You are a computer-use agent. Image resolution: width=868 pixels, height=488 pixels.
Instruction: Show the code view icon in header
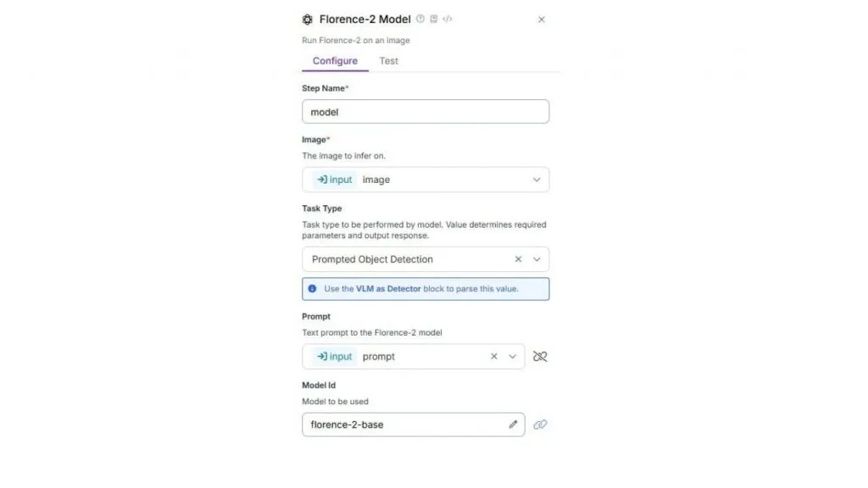(448, 19)
